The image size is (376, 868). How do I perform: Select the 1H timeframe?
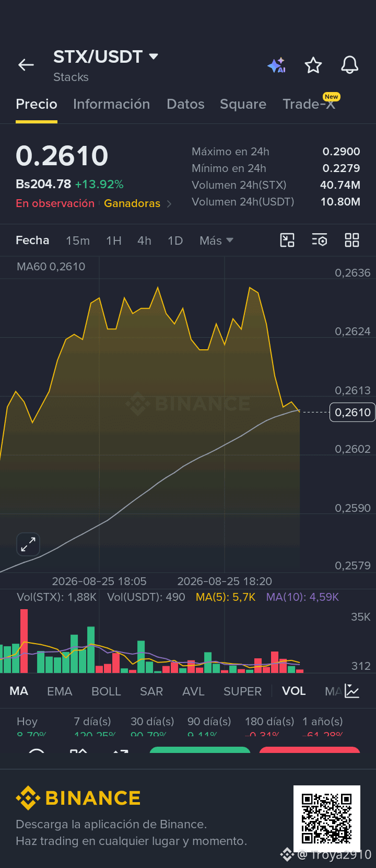coord(114,241)
